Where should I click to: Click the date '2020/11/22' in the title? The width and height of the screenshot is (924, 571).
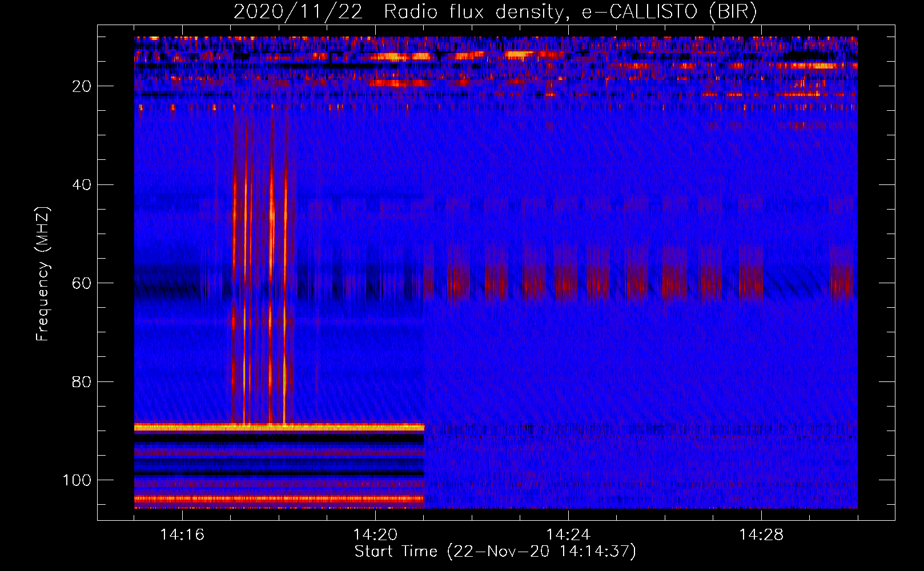pos(298,12)
